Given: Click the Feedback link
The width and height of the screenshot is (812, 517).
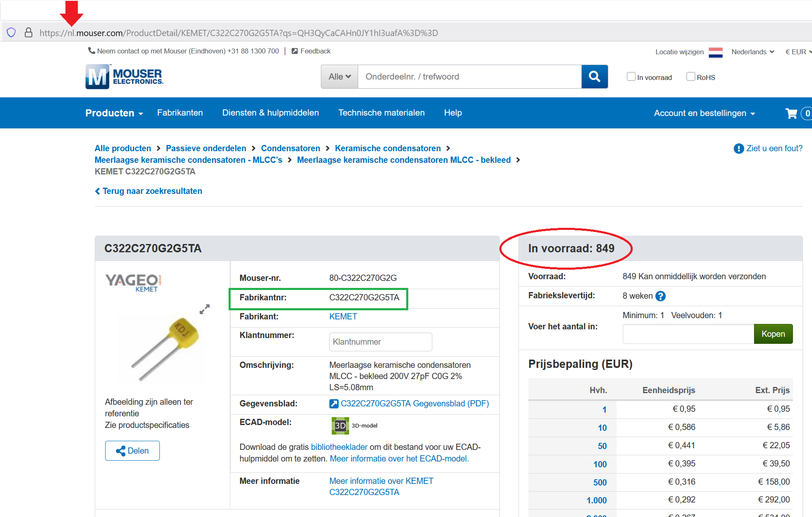Looking at the screenshot, I should coord(316,51).
